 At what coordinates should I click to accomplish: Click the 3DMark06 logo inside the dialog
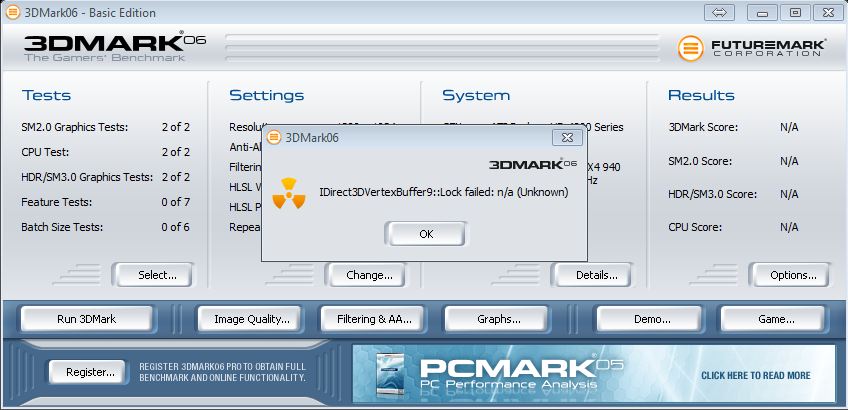[533, 164]
